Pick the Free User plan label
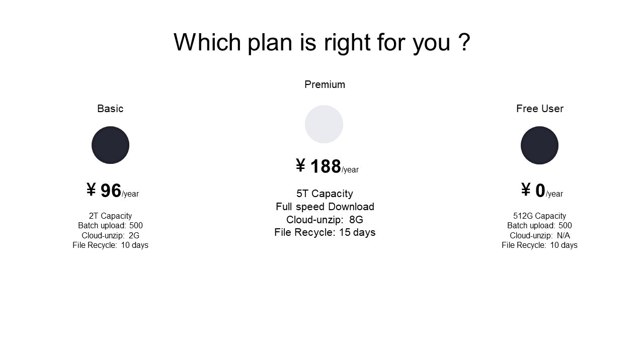644x362 pixels. point(540,109)
